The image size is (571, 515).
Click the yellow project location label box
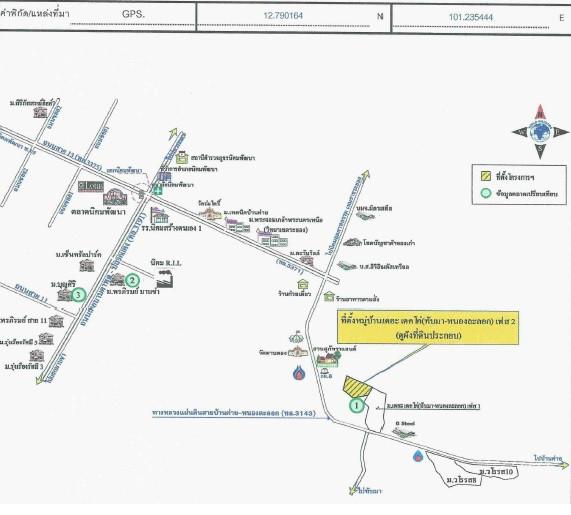(428, 328)
